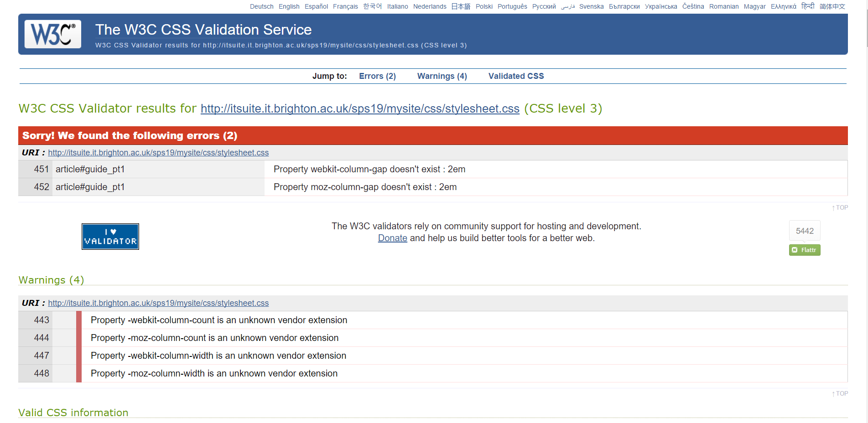Viewport: 868px width, 423px height.
Task: Jump to Warnings (4) section
Action: tap(442, 76)
